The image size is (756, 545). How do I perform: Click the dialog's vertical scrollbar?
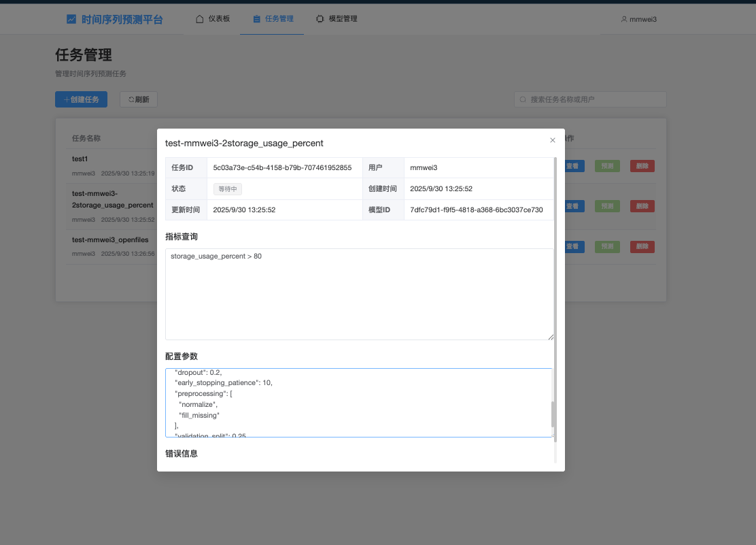tap(555, 299)
